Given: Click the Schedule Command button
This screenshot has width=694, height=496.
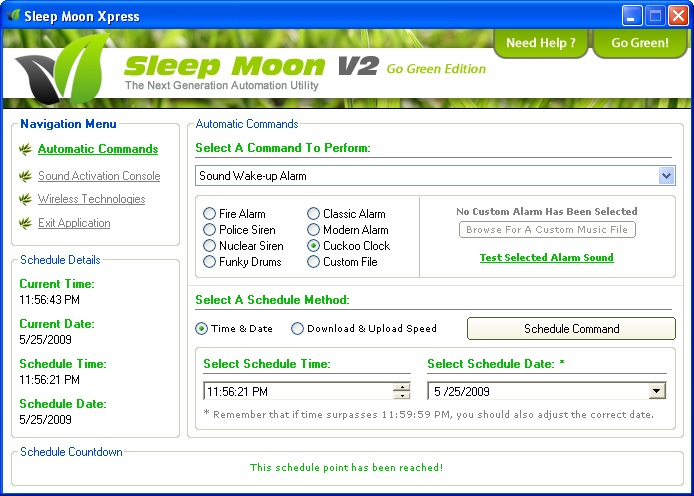Looking at the screenshot, I should click(x=571, y=329).
